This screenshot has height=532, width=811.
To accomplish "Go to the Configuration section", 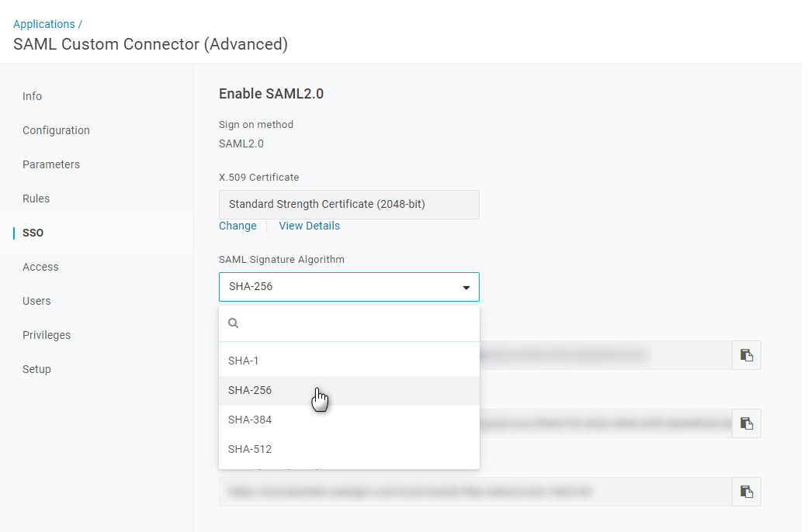I will pos(56,130).
